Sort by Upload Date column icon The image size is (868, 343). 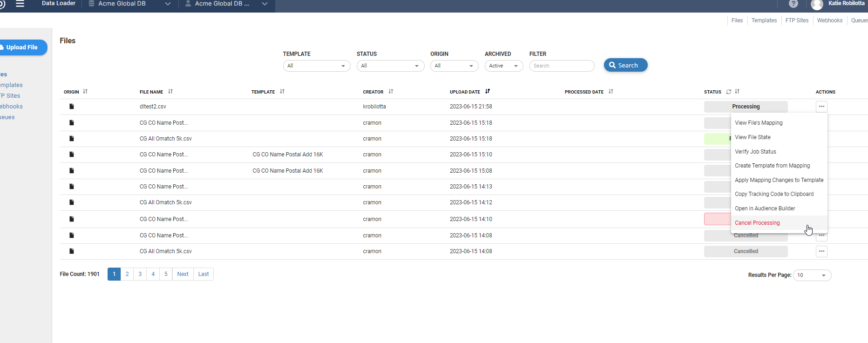coord(488,92)
